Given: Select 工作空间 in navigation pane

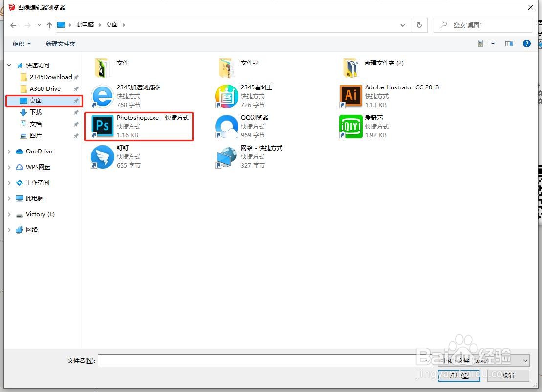Looking at the screenshot, I should click(37, 183).
